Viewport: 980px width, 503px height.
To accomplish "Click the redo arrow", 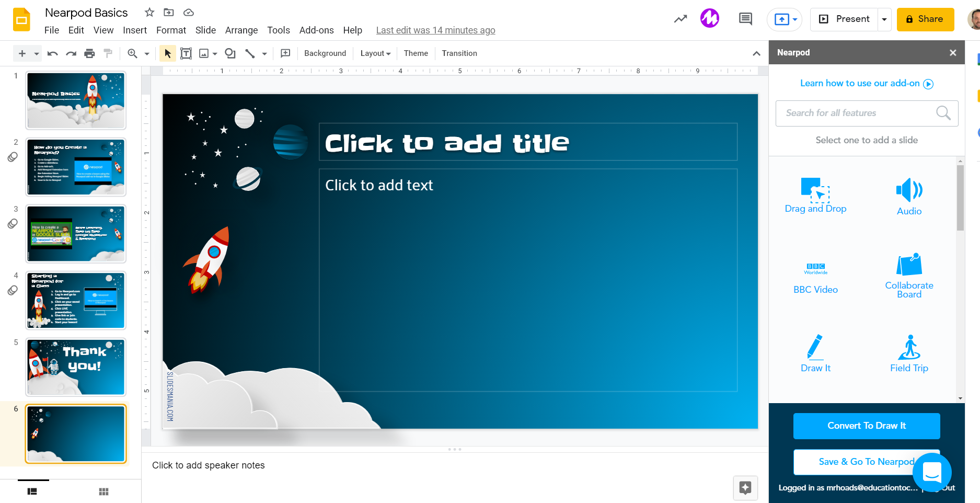I will (71, 53).
